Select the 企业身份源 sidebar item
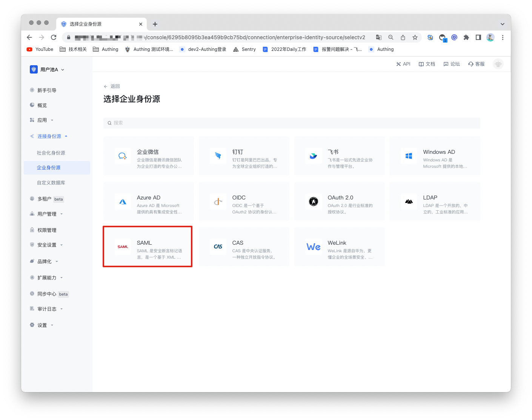 coord(49,167)
